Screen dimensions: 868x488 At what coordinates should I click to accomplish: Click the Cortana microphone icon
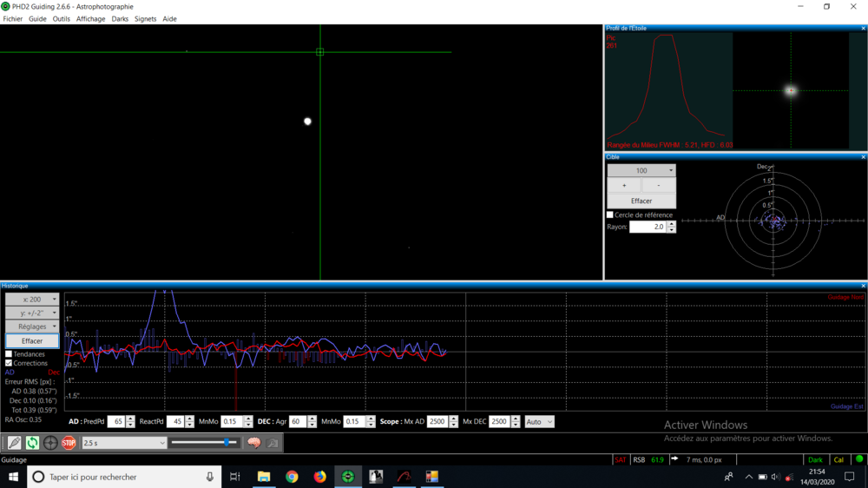pos(210,477)
